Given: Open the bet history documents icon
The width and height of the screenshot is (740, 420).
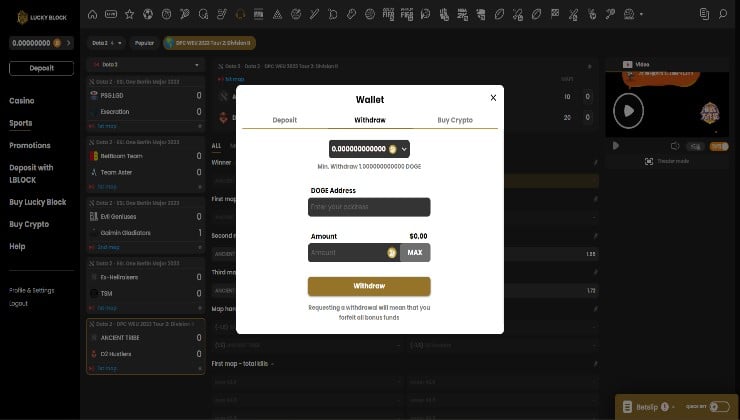Looking at the screenshot, I should [705, 14].
